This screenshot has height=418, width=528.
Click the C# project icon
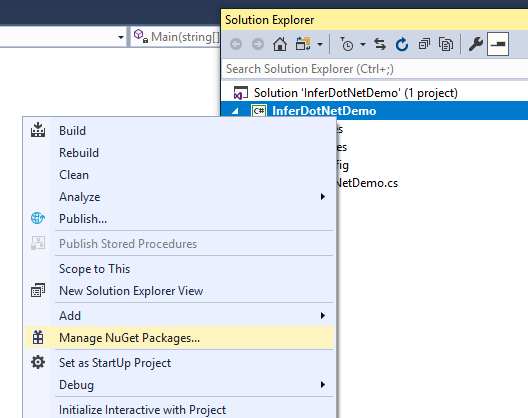click(x=259, y=111)
